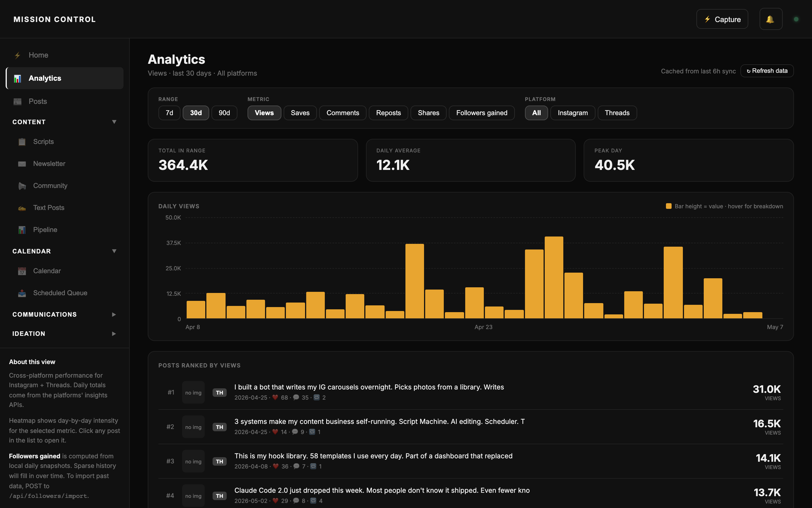Click the Pipeline chart icon
Screen dimensions: 812x508
pyautogui.click(x=22, y=230)
